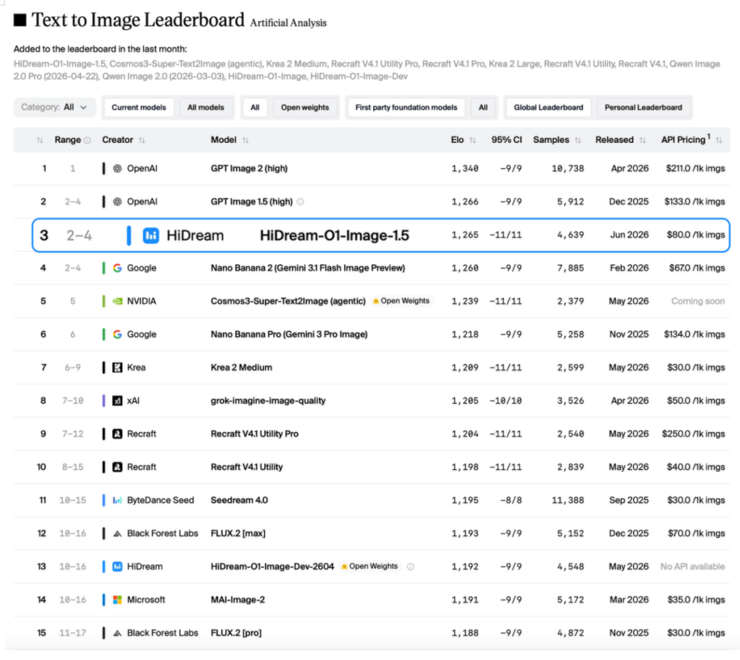Screen dimensions: 740x660
Task: Click the Current models button
Action: [139, 108]
